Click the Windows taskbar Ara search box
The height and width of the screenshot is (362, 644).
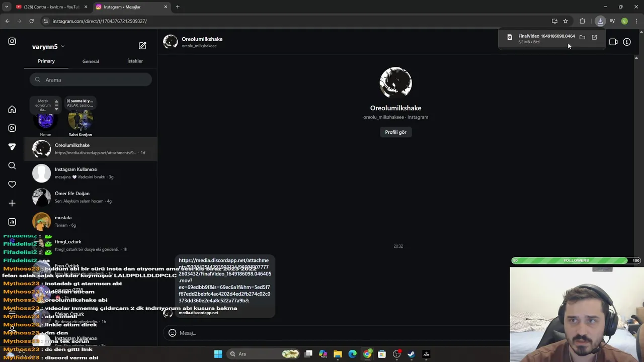(x=264, y=354)
